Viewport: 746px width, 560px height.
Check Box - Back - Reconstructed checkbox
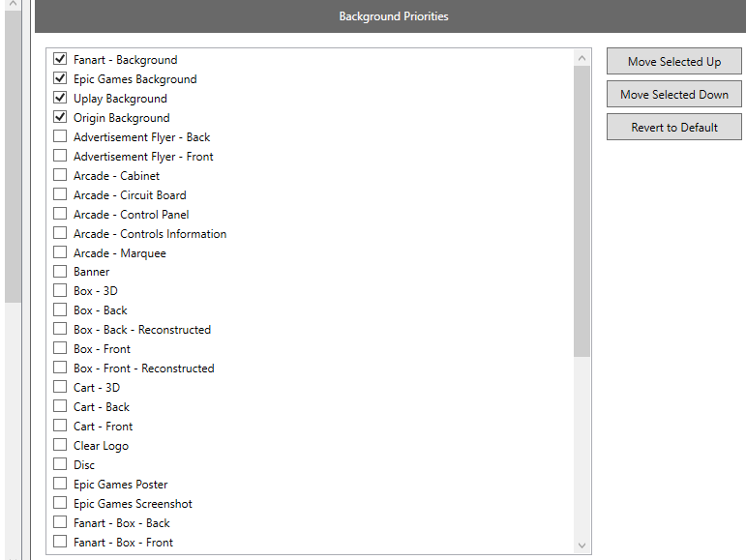60,329
